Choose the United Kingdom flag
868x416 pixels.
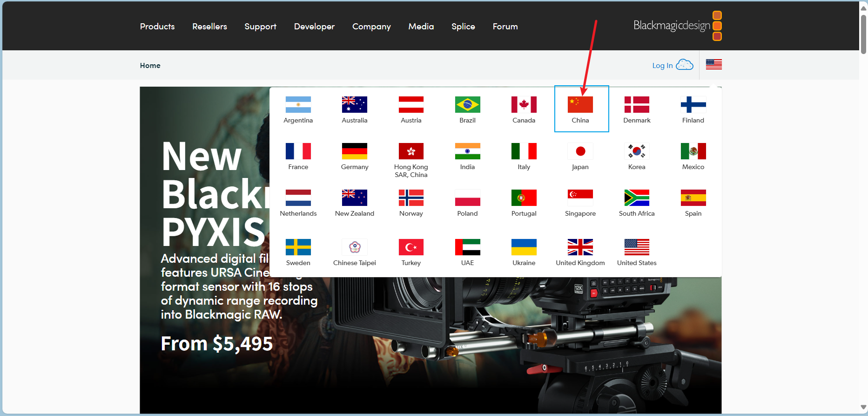pyautogui.click(x=580, y=247)
